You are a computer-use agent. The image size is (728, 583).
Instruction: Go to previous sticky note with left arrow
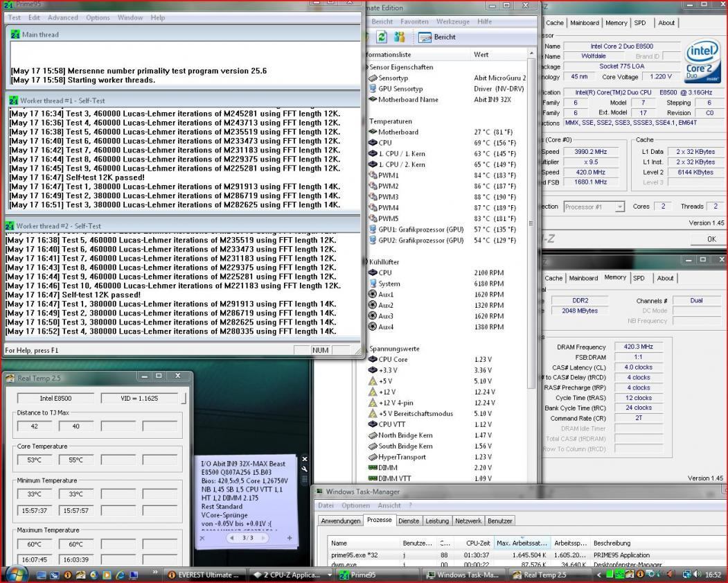click(231, 538)
